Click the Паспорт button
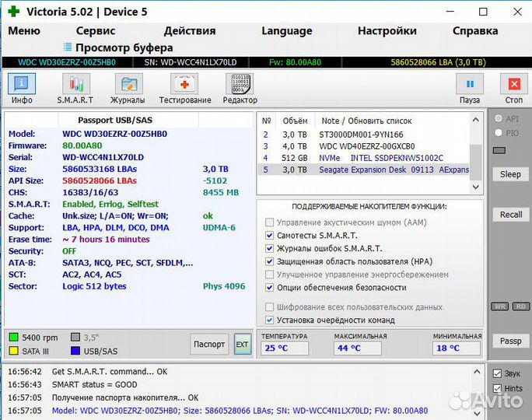This screenshot has width=532, height=420. [209, 344]
